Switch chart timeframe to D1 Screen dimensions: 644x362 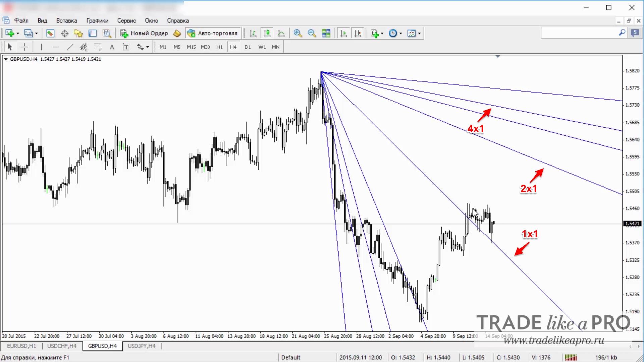[248, 47]
